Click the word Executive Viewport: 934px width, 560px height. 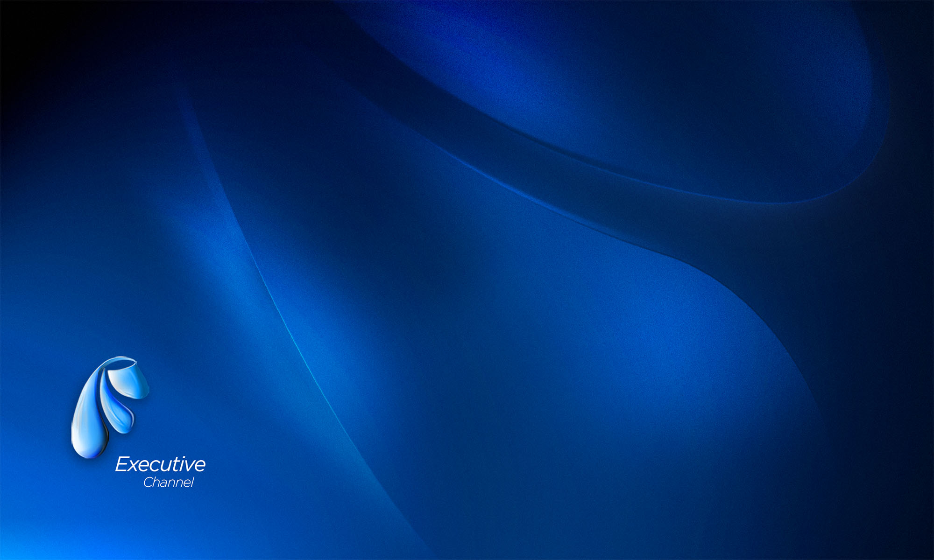pyautogui.click(x=160, y=465)
